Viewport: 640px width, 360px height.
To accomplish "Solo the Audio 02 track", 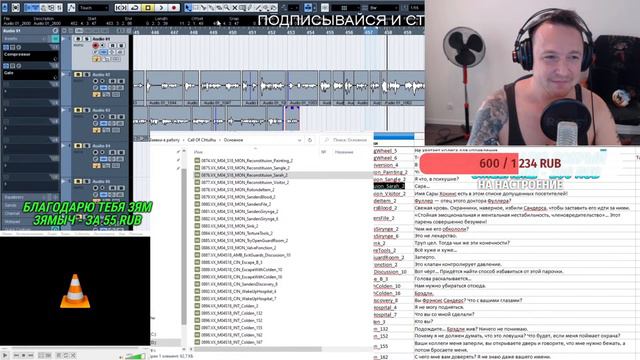I will point(86,75).
